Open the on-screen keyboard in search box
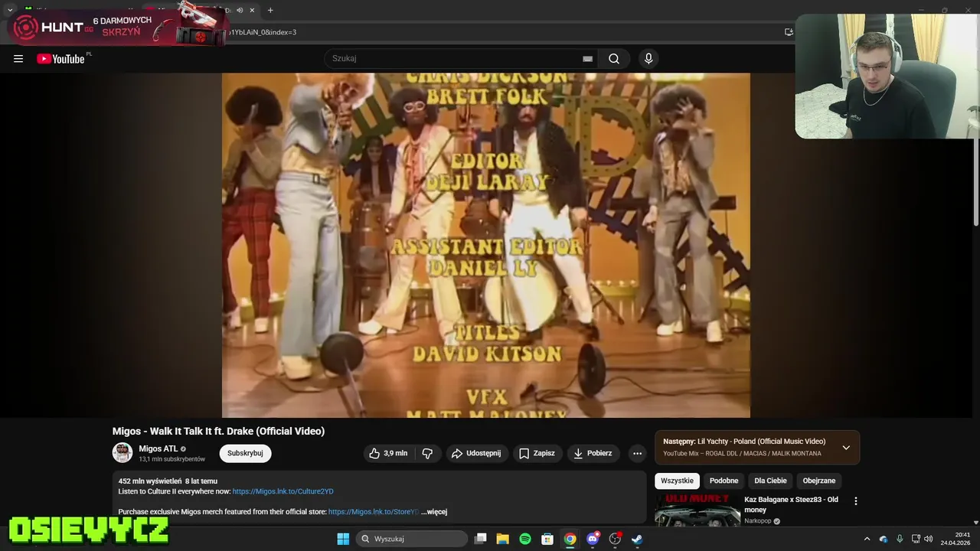980x551 pixels. (x=587, y=59)
